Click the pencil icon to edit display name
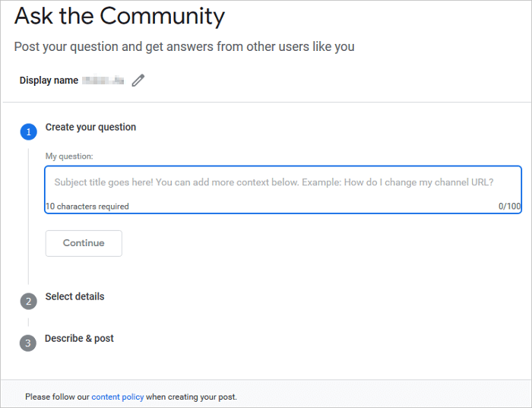 pos(138,80)
